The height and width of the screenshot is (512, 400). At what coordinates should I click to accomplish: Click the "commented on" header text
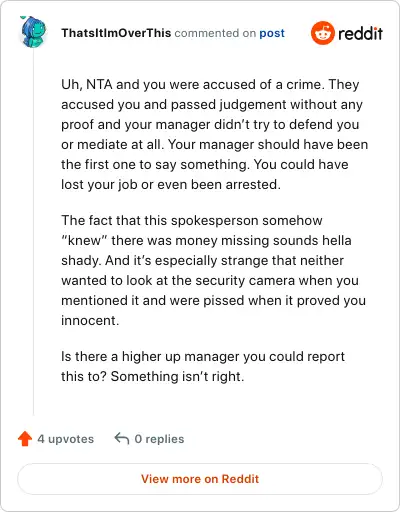click(x=215, y=33)
